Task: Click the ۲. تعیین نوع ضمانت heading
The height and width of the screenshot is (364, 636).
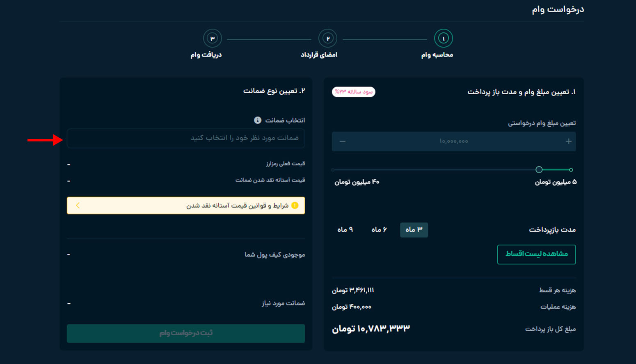Action: point(274,91)
